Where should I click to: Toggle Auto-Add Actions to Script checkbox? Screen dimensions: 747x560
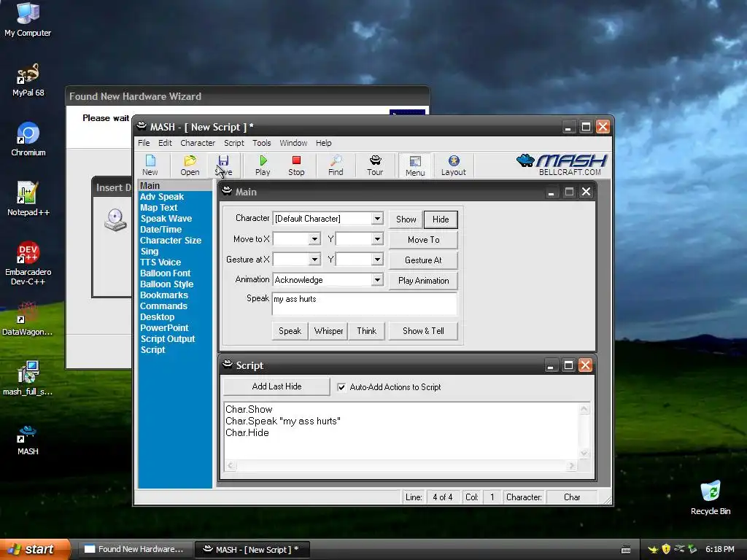coord(341,387)
